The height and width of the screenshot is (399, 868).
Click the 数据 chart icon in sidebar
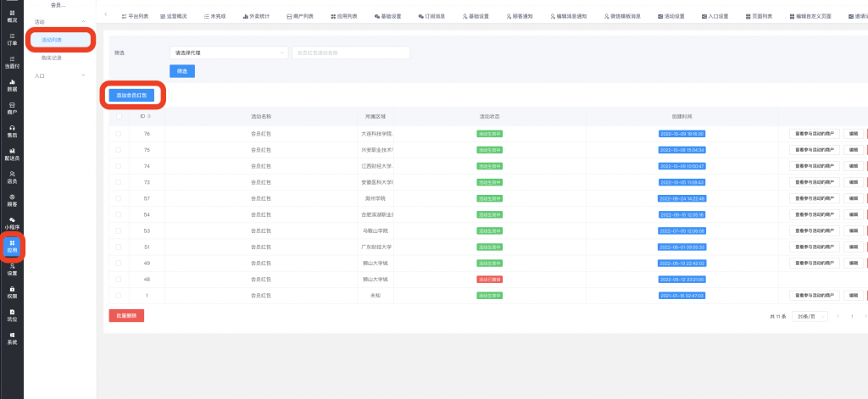12,85
